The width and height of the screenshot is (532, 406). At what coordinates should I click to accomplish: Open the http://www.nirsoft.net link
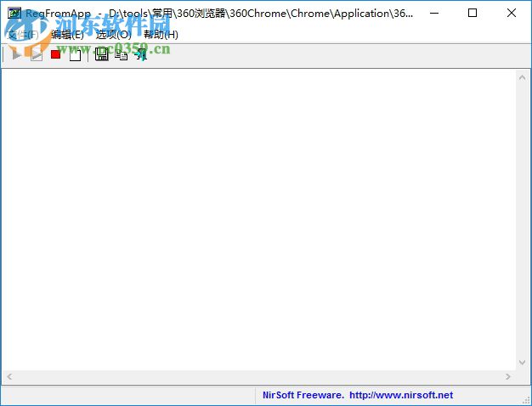click(x=401, y=395)
